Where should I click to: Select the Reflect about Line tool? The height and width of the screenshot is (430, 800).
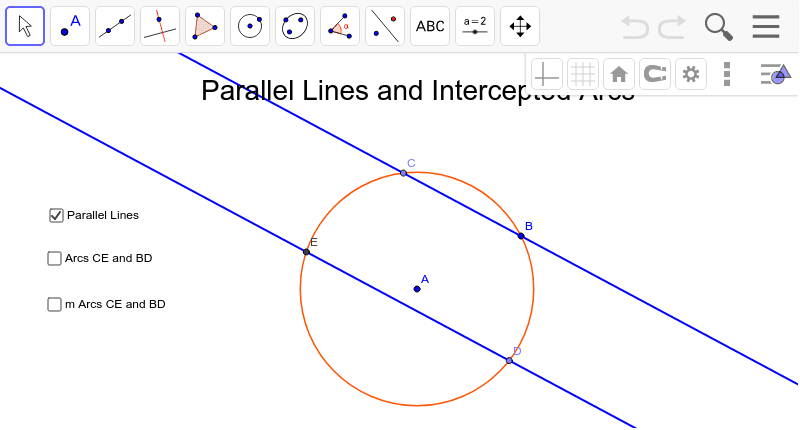click(385, 26)
